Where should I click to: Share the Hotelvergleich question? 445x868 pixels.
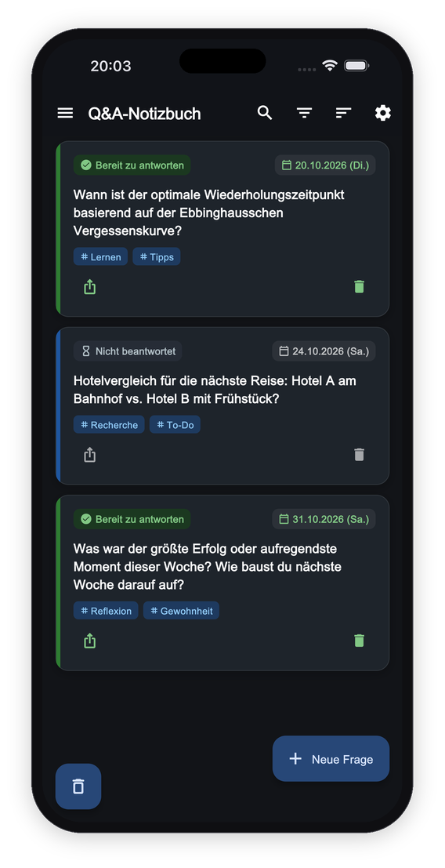[x=89, y=455]
